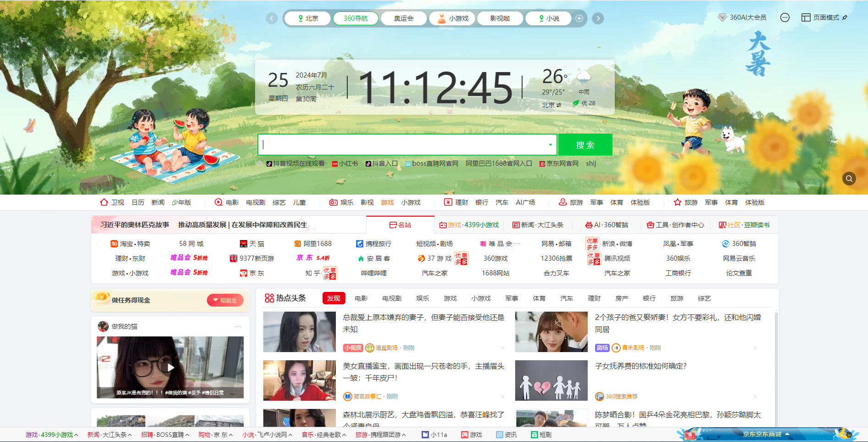The image size is (868, 442).
Task: Dismiss the 总裁爱上原本嫌弃的妻子 news item with its X
Action: coord(503,348)
